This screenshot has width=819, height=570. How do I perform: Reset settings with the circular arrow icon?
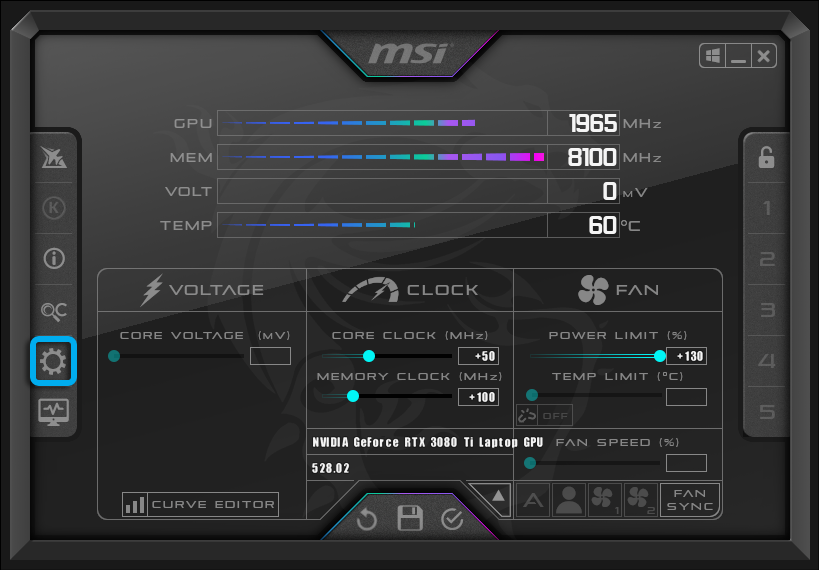pyautogui.click(x=367, y=519)
